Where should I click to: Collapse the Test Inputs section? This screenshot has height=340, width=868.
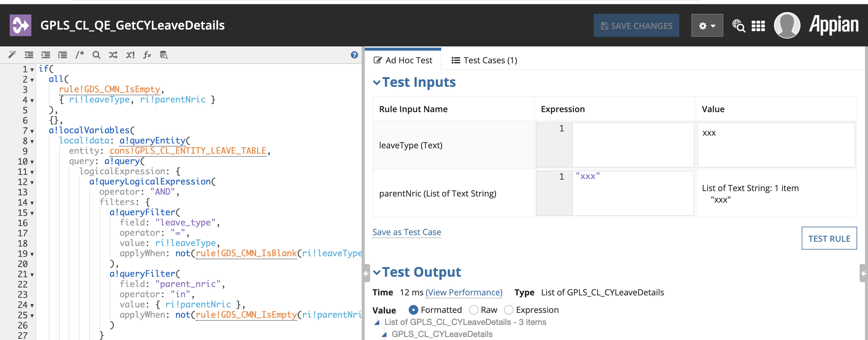coord(377,82)
